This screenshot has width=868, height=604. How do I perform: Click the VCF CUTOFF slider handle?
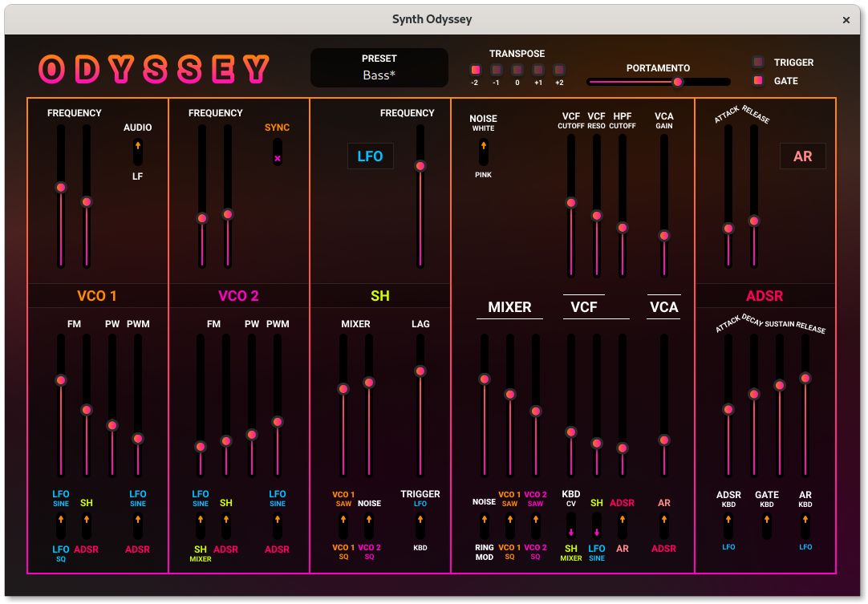pyautogui.click(x=570, y=203)
